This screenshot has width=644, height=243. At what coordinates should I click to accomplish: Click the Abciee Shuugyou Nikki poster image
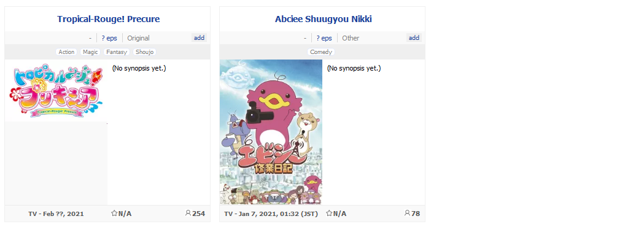pos(271,132)
